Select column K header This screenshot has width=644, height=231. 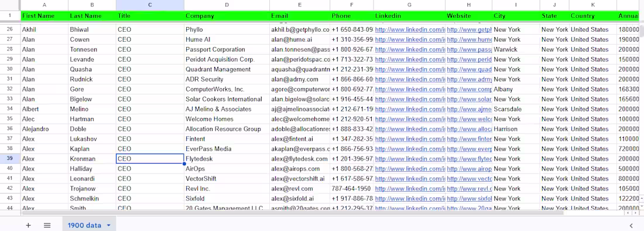click(592, 5)
